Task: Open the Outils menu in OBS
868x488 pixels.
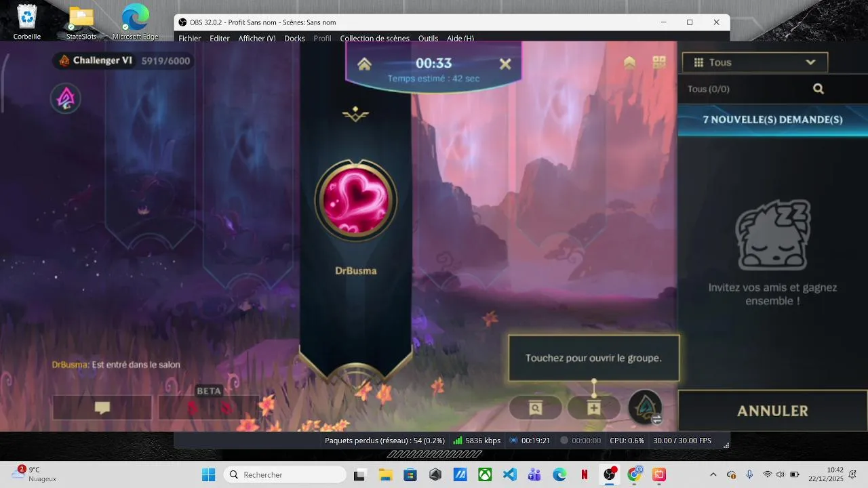Action: click(x=429, y=39)
